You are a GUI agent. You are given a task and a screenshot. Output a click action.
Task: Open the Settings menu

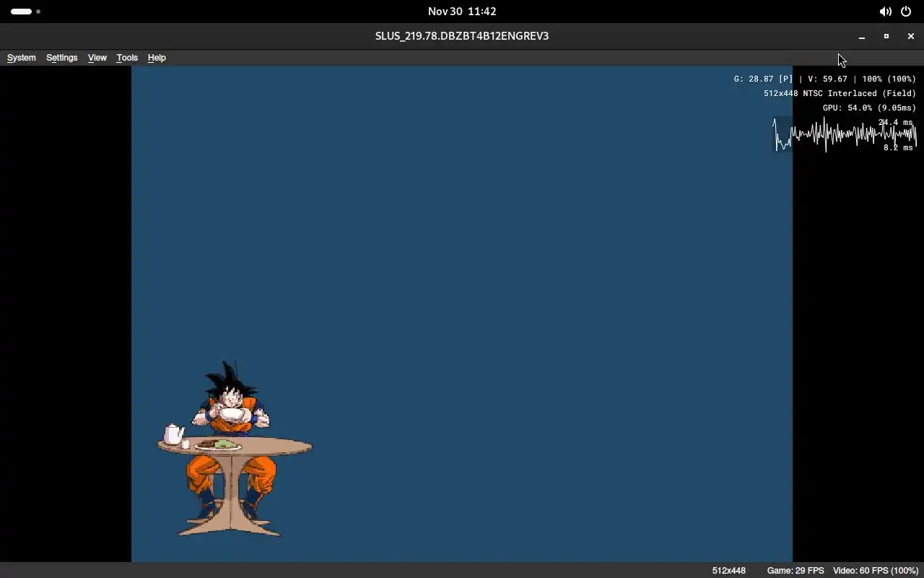tap(61, 58)
